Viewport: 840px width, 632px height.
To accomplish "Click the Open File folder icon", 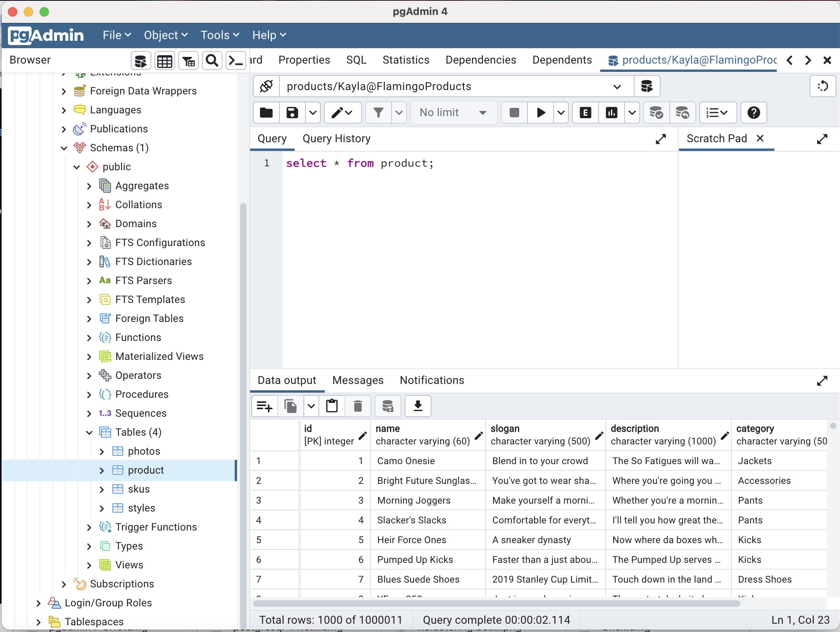I will point(266,113).
